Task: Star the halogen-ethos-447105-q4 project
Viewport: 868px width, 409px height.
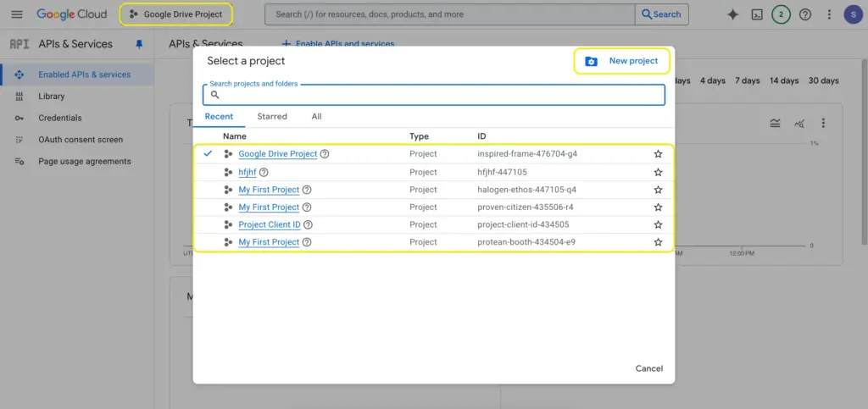Action: click(x=658, y=190)
